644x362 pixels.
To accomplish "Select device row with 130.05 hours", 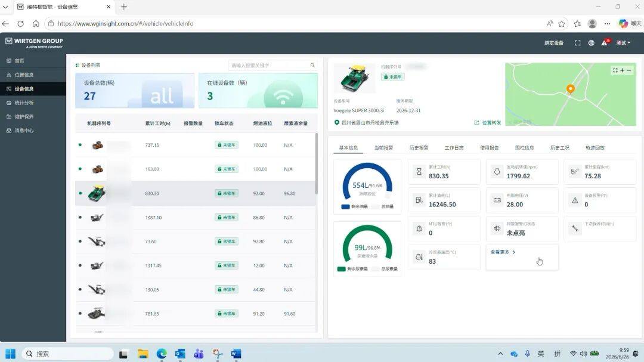I will click(196, 290).
